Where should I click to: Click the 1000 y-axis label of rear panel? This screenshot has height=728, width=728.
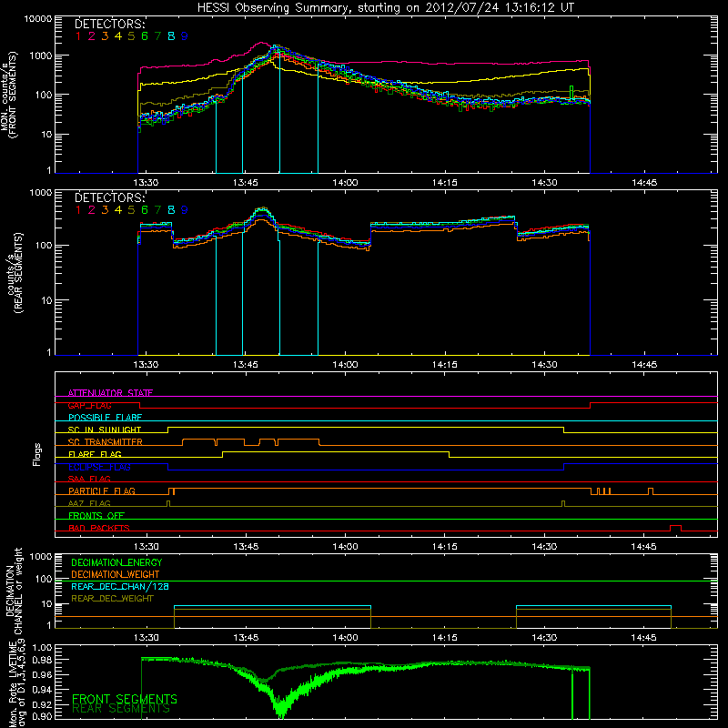click(x=40, y=193)
